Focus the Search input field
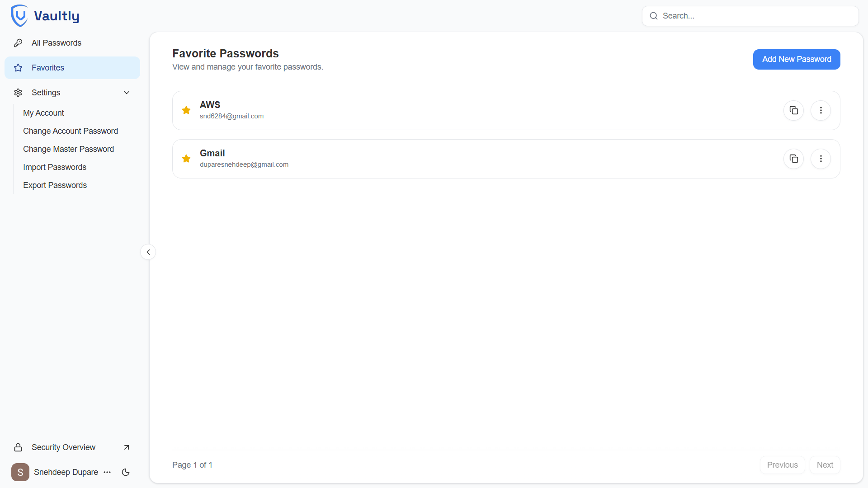868x488 pixels. point(755,16)
